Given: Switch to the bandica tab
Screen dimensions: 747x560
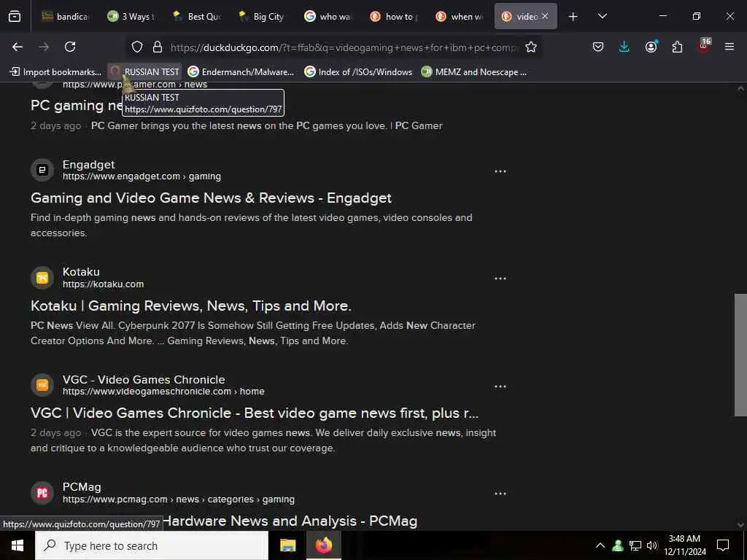Looking at the screenshot, I should 64,17.
